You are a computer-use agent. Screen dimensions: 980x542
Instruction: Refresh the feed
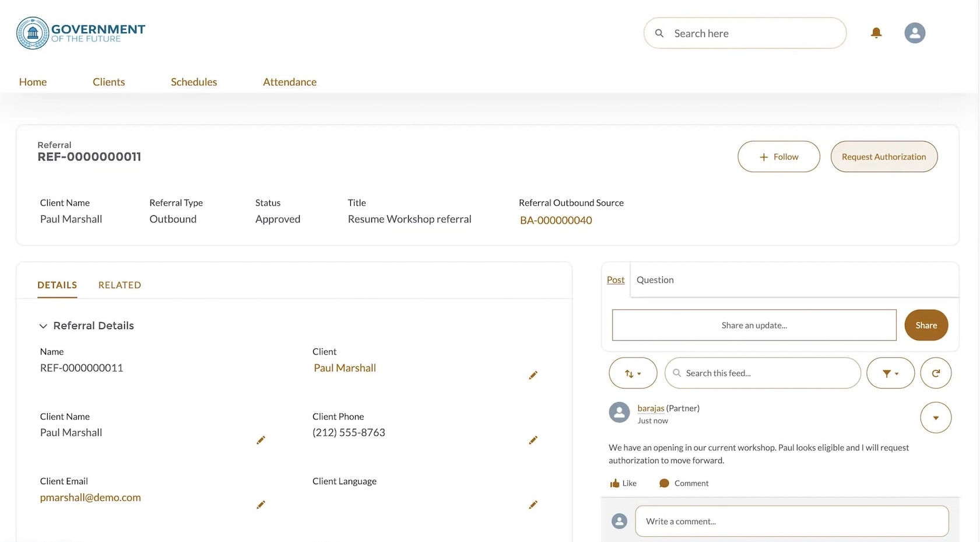pos(936,373)
